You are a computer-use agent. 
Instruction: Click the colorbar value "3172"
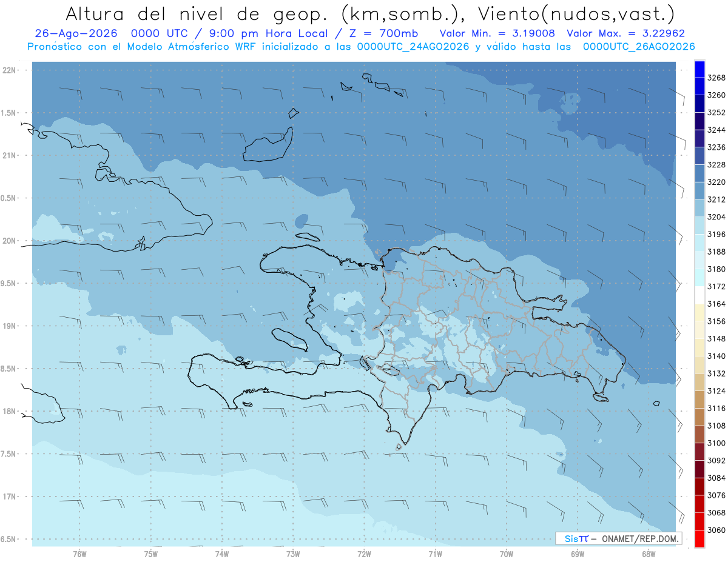[716, 286]
